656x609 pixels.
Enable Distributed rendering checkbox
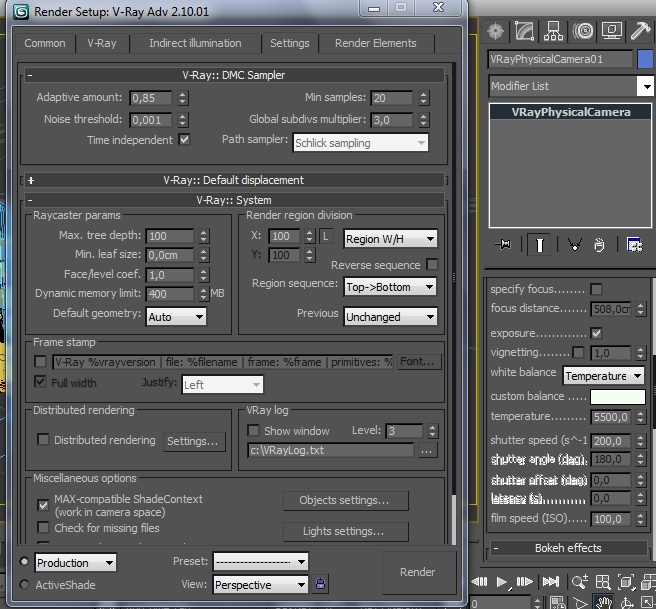click(43, 439)
